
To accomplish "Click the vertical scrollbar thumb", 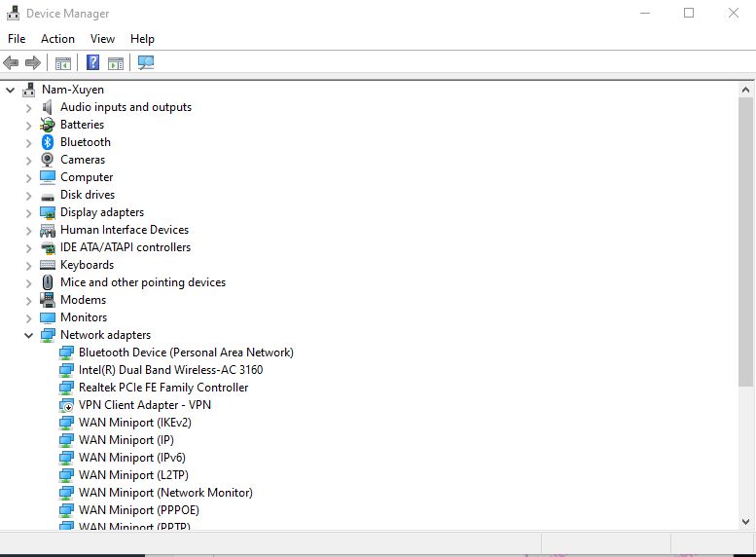I will click(x=745, y=241).
